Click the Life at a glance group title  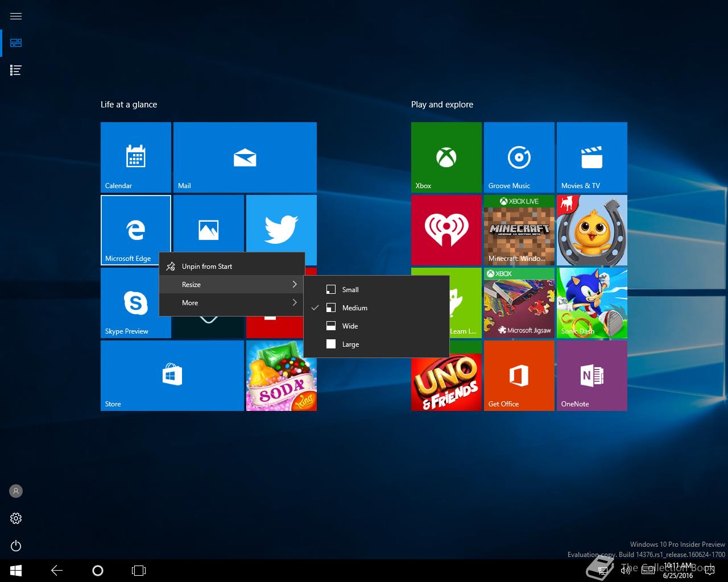pyautogui.click(x=129, y=105)
